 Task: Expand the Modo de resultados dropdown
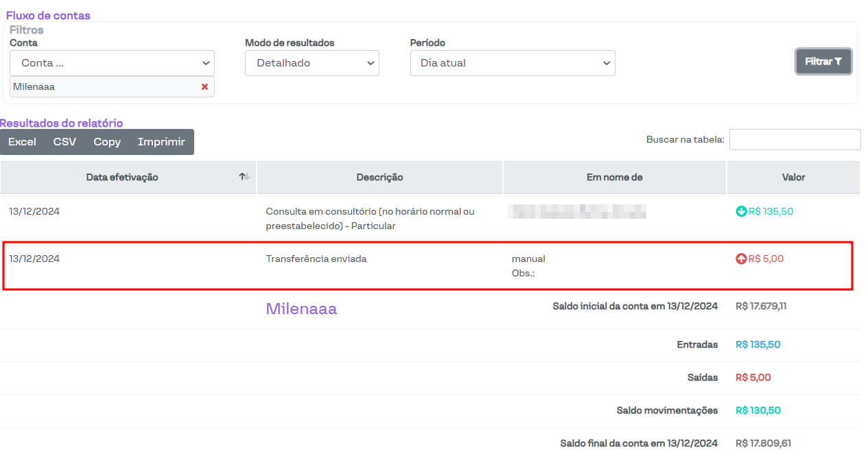(x=312, y=63)
